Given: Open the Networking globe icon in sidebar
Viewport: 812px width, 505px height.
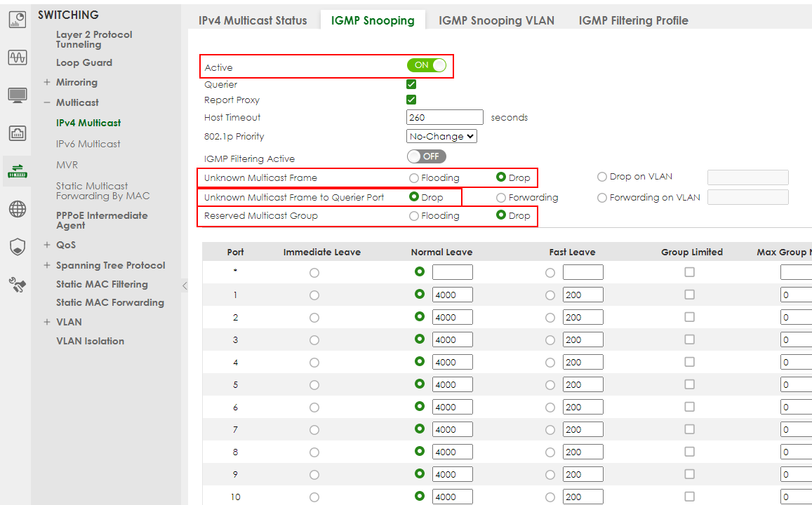Looking at the screenshot, I should coord(18,208).
